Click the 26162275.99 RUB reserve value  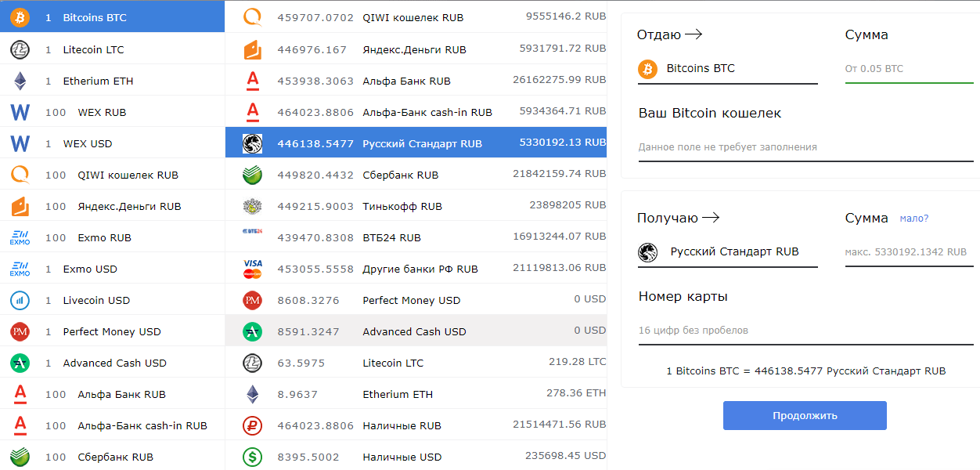click(x=560, y=80)
